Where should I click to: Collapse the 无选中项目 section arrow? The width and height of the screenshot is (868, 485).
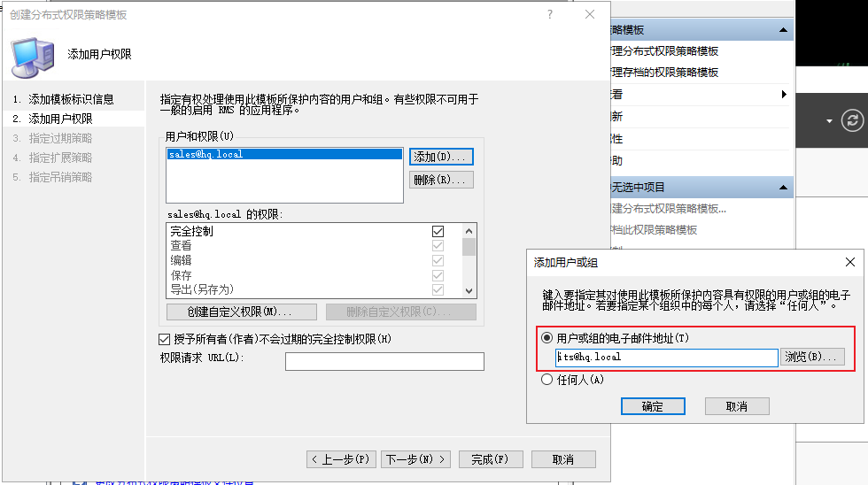(x=783, y=188)
